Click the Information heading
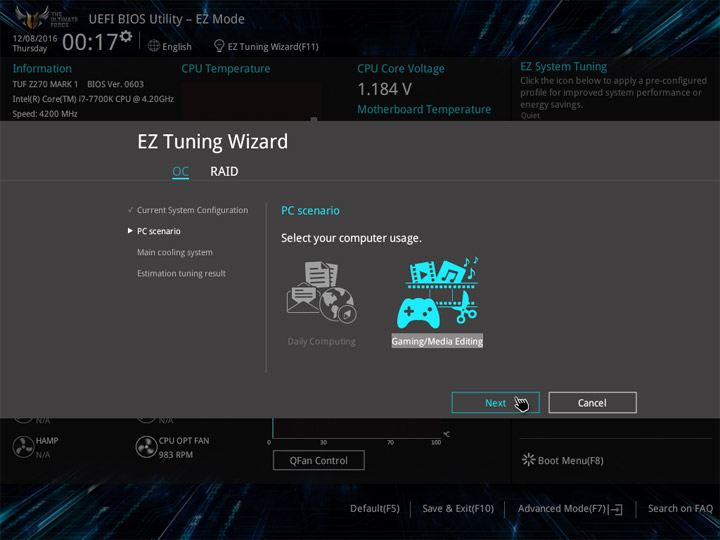Screen dimensions: 720x540 point(42,68)
